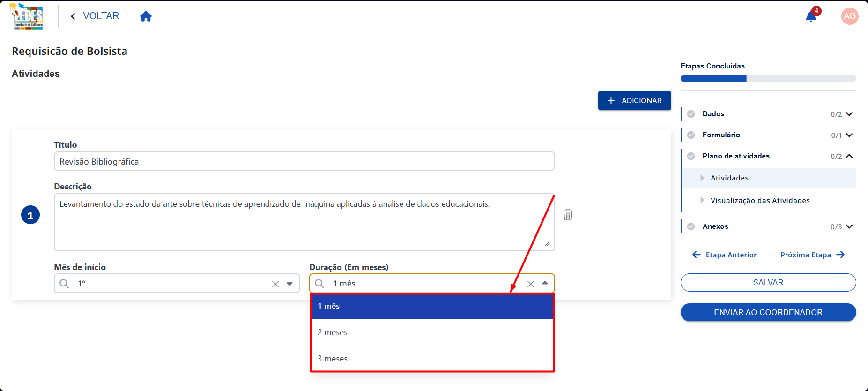The width and height of the screenshot is (868, 391).
Task: Click the Formulário step check icon
Action: [691, 135]
